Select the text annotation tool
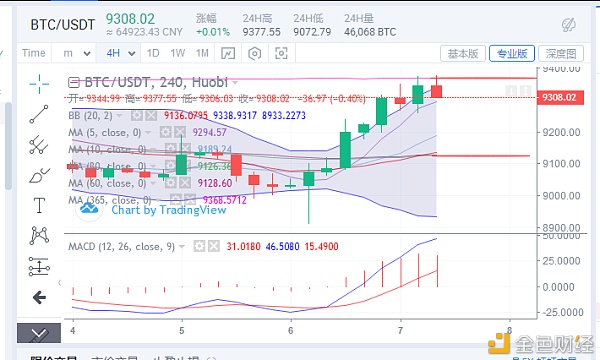This screenshot has width=600, height=360. [39, 205]
